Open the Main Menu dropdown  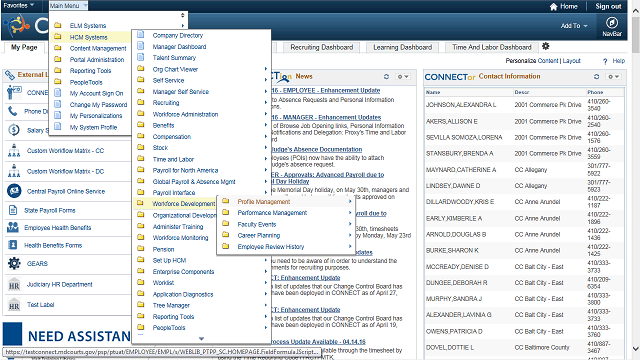click(68, 5)
